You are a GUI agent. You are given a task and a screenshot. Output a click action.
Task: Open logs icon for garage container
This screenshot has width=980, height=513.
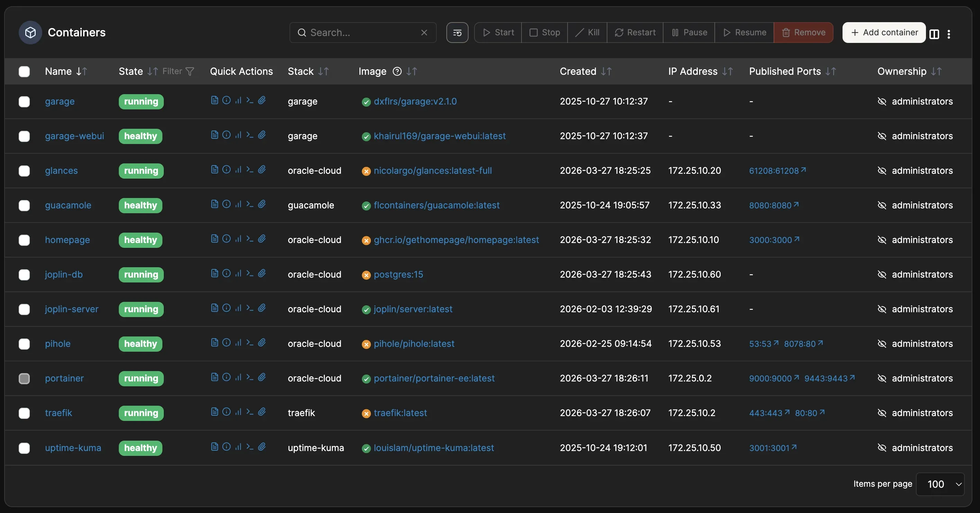click(x=215, y=100)
